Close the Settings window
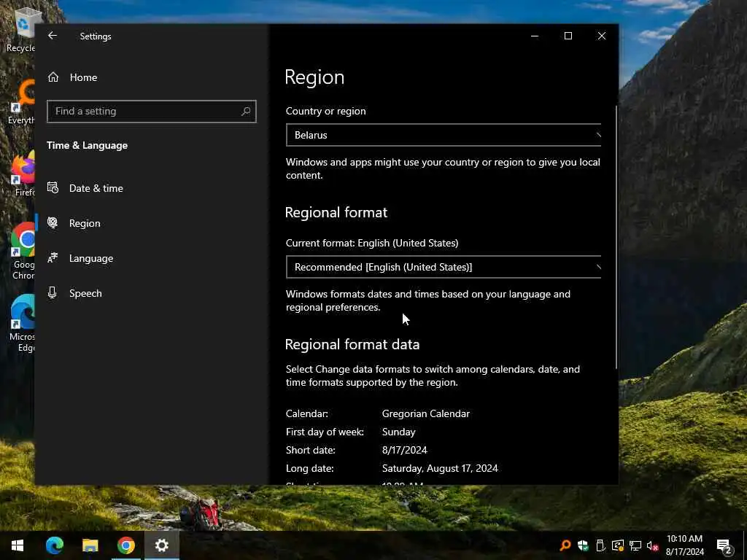Viewport: 747px width, 560px height. pyautogui.click(x=602, y=36)
